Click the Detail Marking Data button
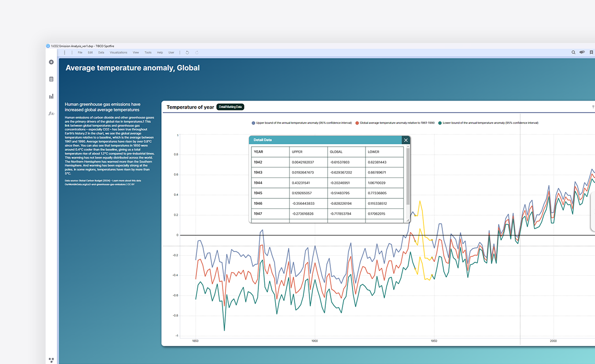The height and width of the screenshot is (364, 595). click(231, 107)
